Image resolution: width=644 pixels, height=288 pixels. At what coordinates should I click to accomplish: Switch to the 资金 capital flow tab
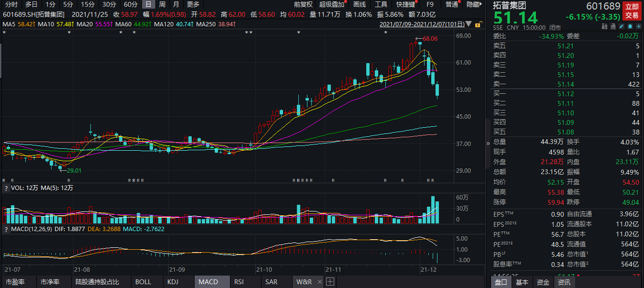(543, 282)
